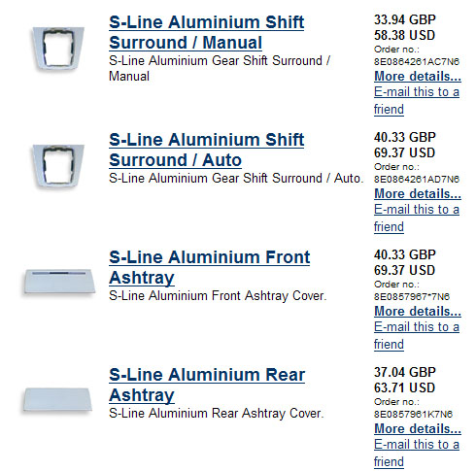The width and height of the screenshot is (476, 471).
Task: Open the manual shift surround product image
Action: pos(58,49)
